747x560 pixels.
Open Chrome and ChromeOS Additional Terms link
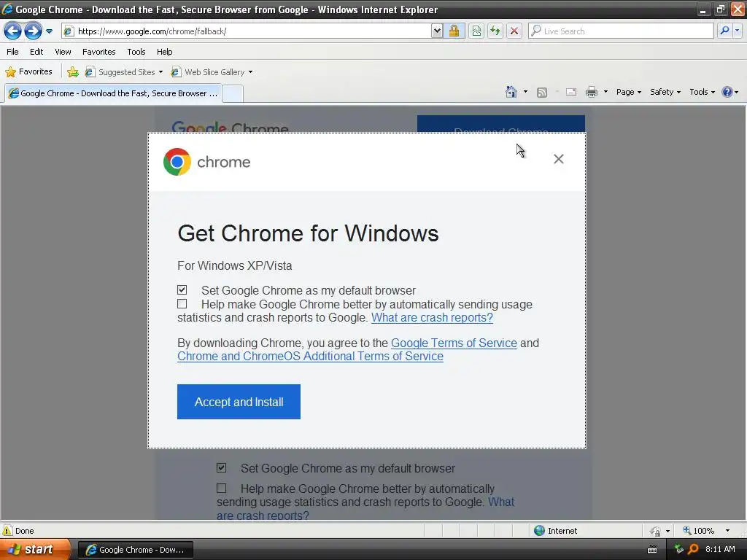pos(310,356)
